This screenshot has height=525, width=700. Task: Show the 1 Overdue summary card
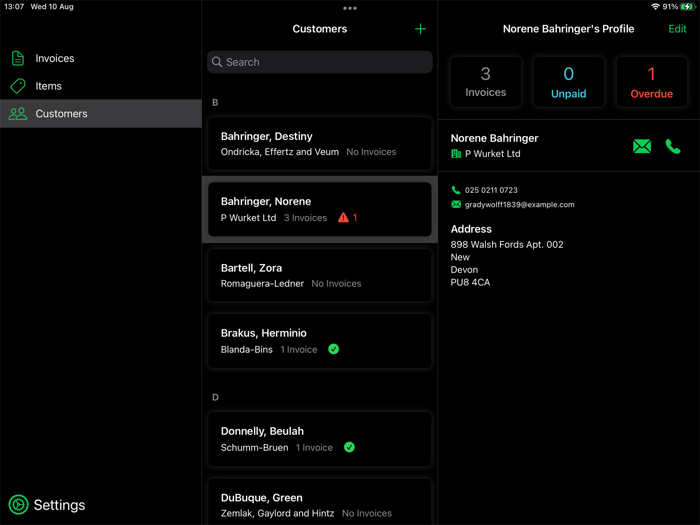(x=651, y=82)
